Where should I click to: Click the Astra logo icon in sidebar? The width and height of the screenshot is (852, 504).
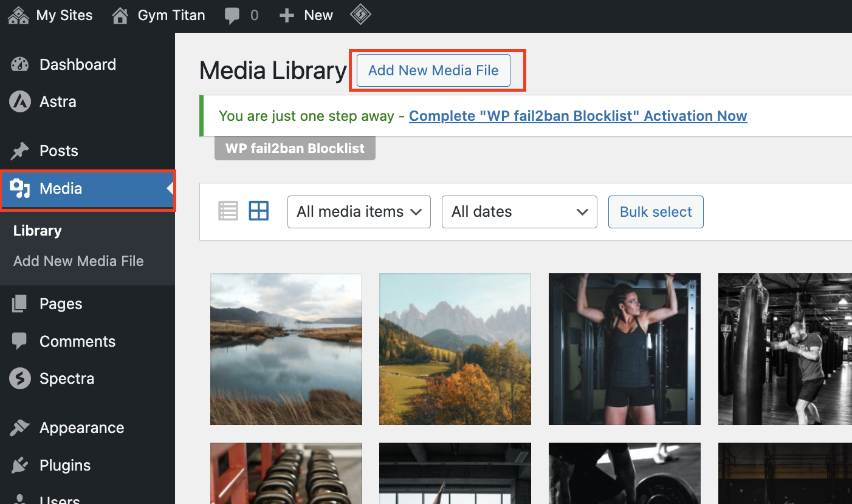tap(20, 101)
